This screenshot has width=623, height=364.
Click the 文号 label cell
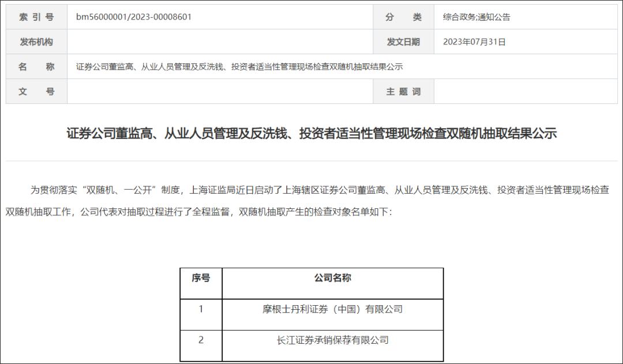click(36, 91)
